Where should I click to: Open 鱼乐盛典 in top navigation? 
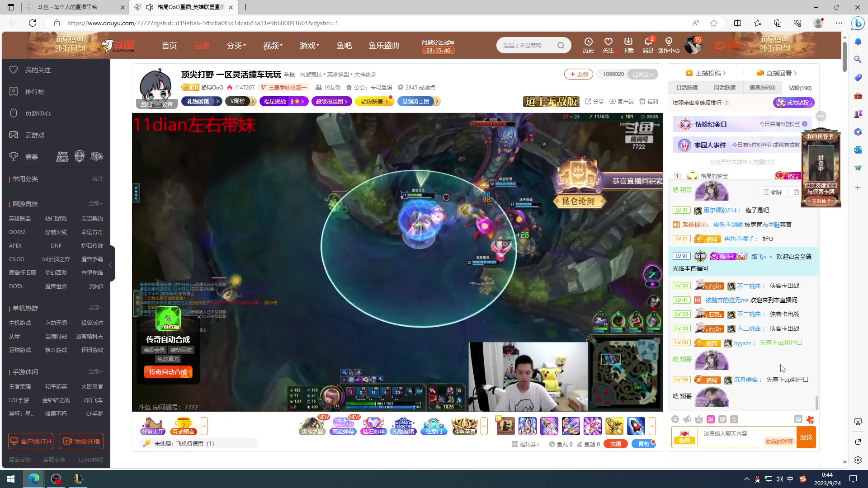tap(384, 46)
